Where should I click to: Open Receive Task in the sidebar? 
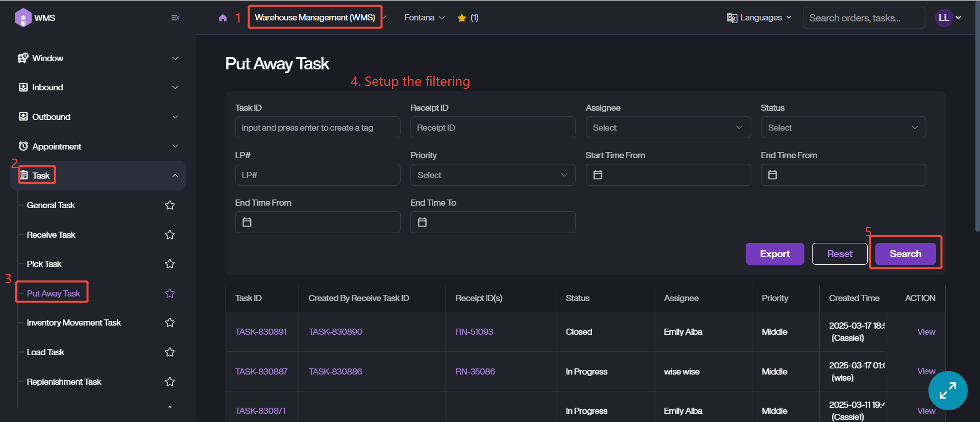coord(51,235)
